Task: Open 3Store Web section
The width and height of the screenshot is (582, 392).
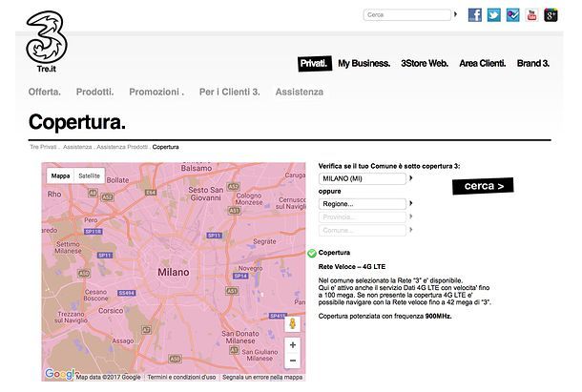Action: pyautogui.click(x=425, y=64)
